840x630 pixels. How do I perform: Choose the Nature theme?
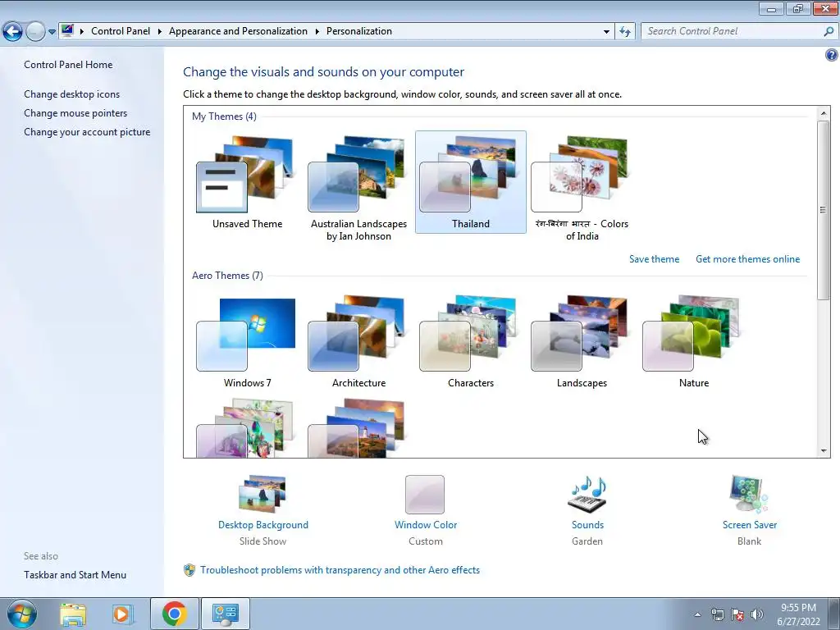(x=693, y=341)
